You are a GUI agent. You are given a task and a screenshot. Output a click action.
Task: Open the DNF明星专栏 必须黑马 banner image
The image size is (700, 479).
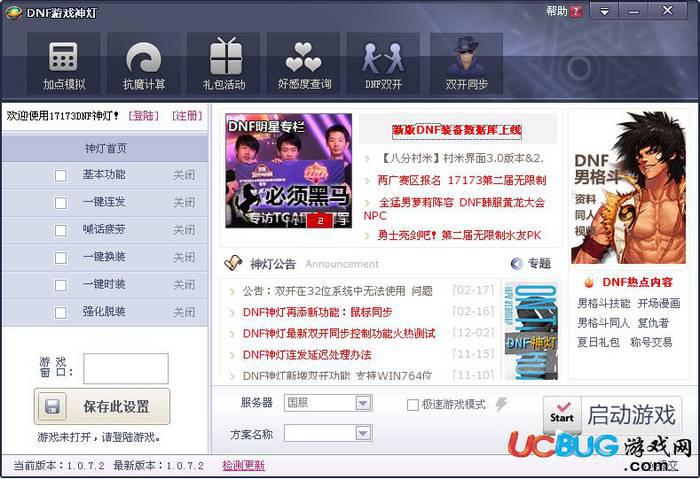pyautogui.click(x=288, y=171)
